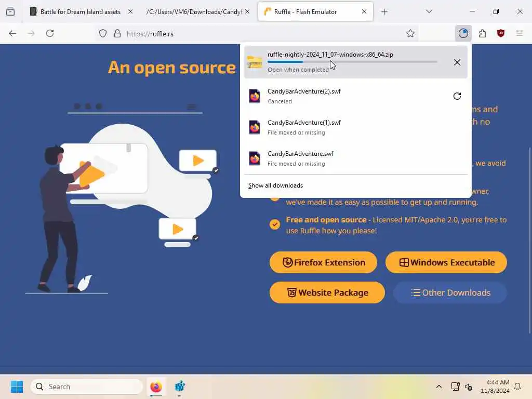
Task: Select the CandyBarAdventure(1).swf download entry
Action: (x=355, y=127)
